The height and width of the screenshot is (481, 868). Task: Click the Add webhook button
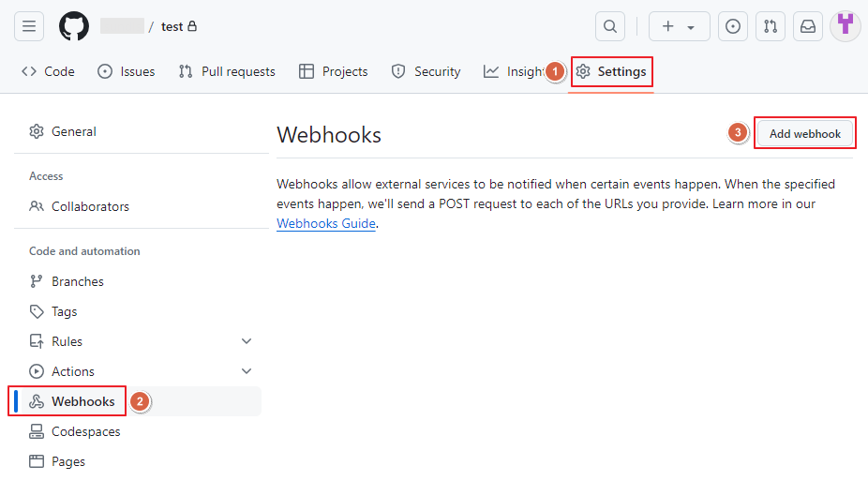coord(805,133)
